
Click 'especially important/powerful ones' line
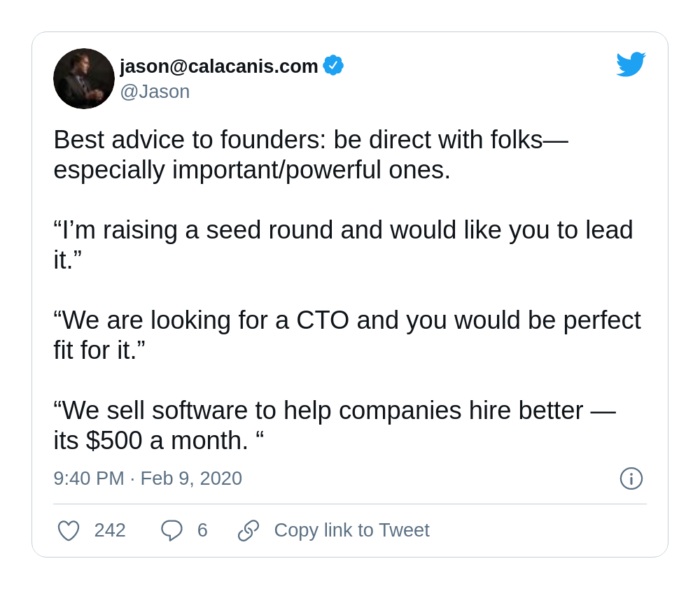(252, 170)
